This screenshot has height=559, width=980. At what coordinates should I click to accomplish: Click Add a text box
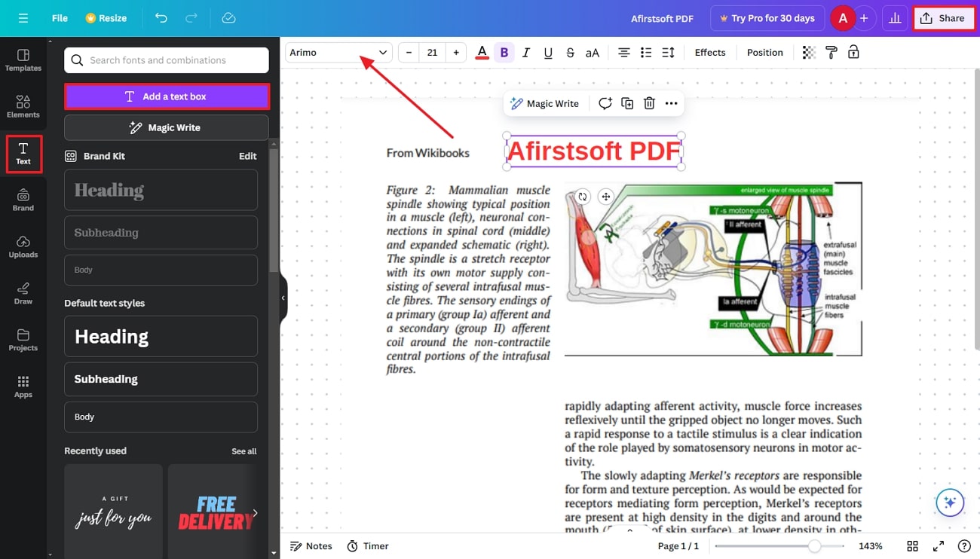167,96
